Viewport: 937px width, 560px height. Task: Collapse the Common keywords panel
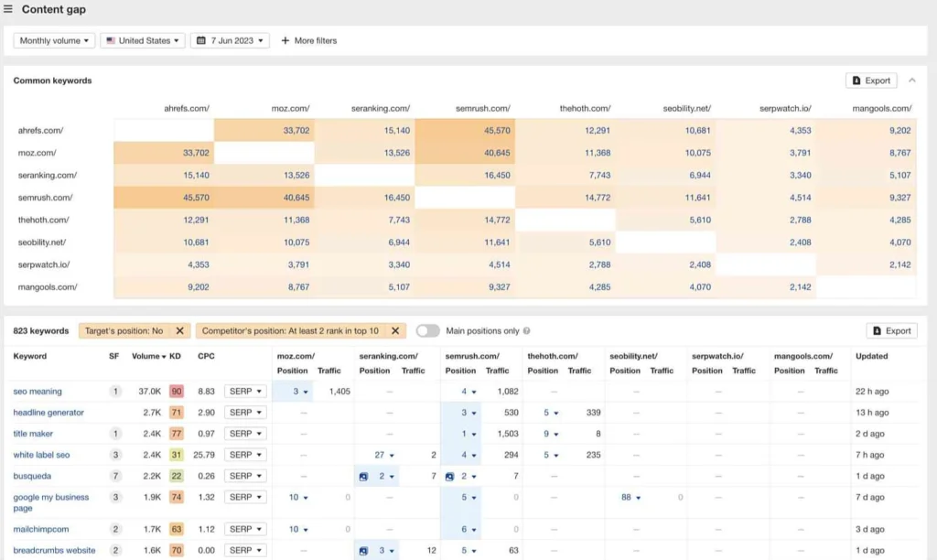point(912,81)
